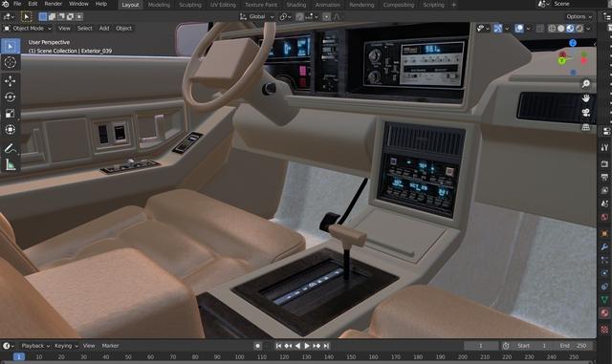Open the Render menu
Screen dimensions: 612x364
[x=54, y=4]
